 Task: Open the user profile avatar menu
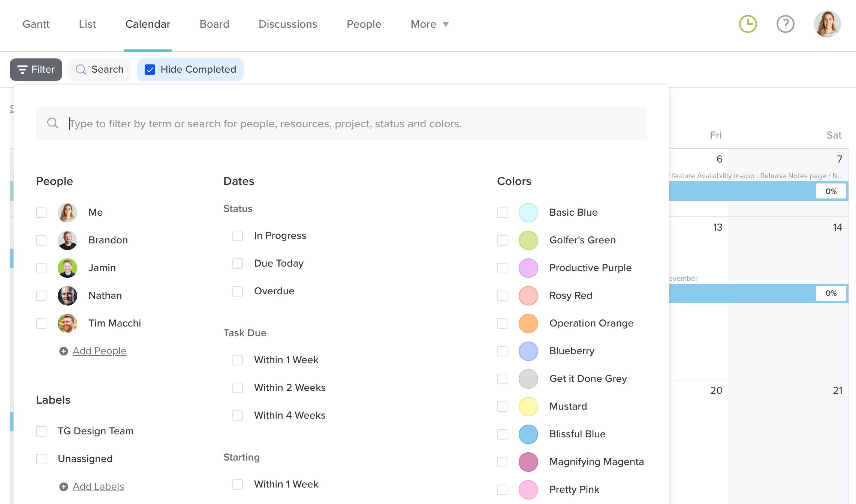(827, 24)
